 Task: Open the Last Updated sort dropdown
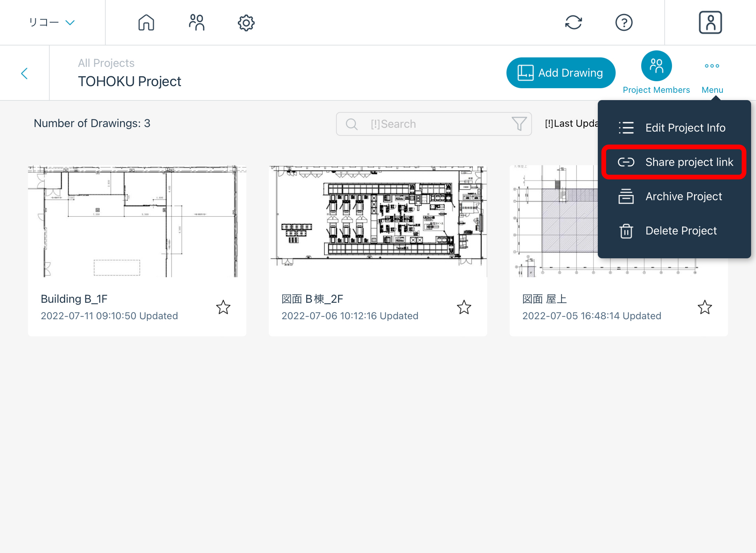point(572,124)
